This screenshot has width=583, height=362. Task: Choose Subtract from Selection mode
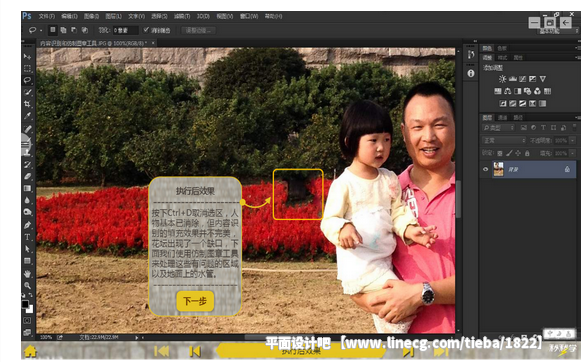click(74, 30)
